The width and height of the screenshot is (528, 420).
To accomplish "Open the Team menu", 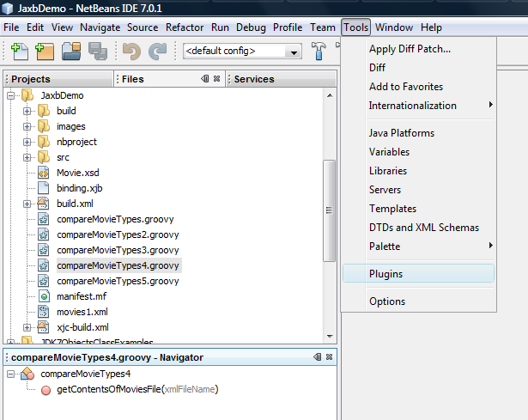I will coord(323,27).
